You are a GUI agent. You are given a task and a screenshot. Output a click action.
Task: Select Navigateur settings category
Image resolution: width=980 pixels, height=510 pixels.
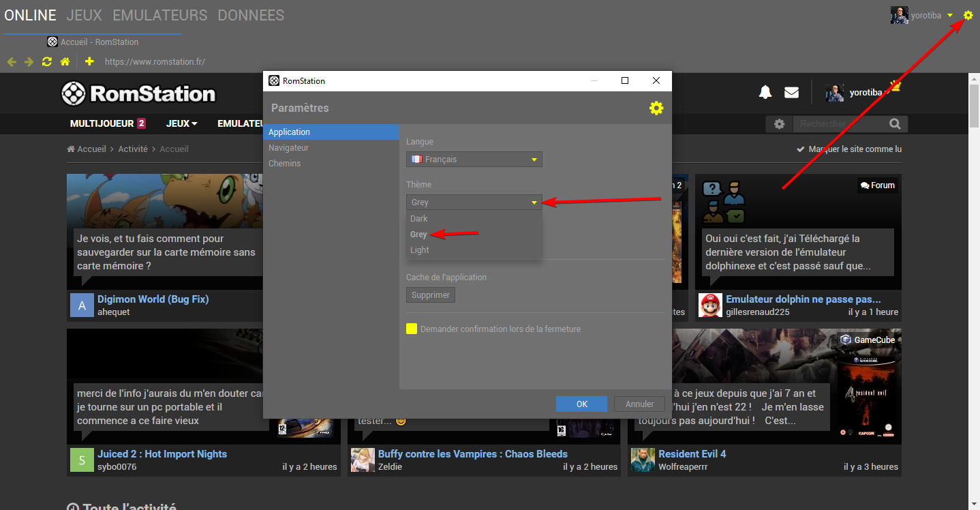(331, 148)
